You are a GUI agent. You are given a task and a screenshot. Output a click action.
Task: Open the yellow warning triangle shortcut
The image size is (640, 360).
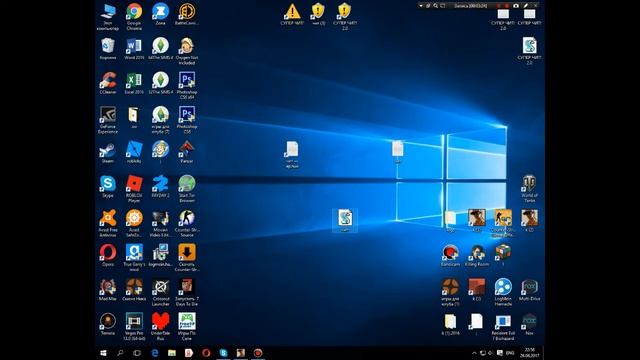292,15
